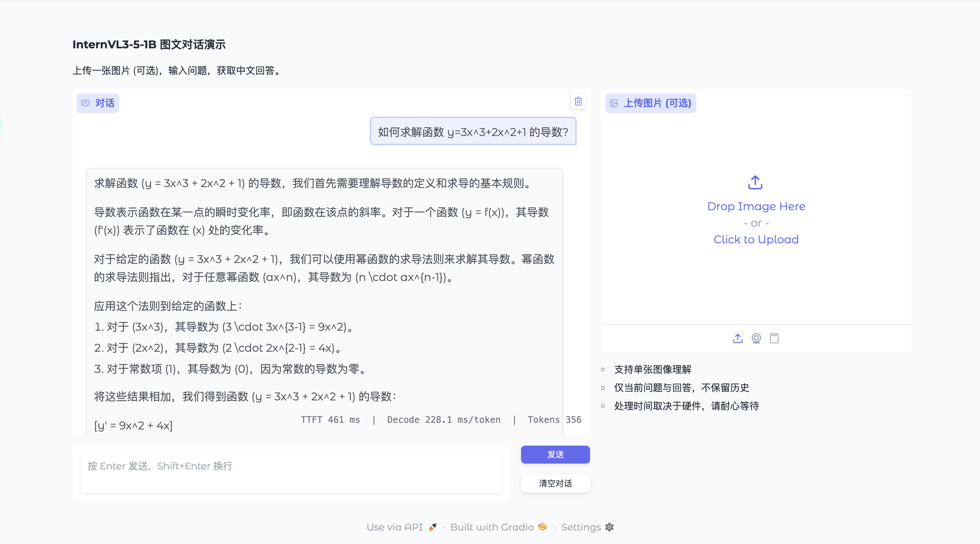Click list item 3 about 常数项 derivative
This screenshot has width=980, height=544.
click(x=231, y=369)
